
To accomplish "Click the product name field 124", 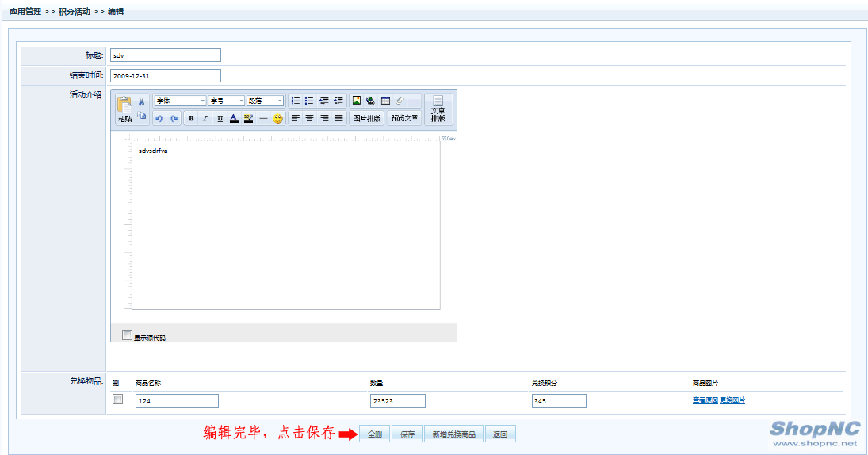I will 177,401.
